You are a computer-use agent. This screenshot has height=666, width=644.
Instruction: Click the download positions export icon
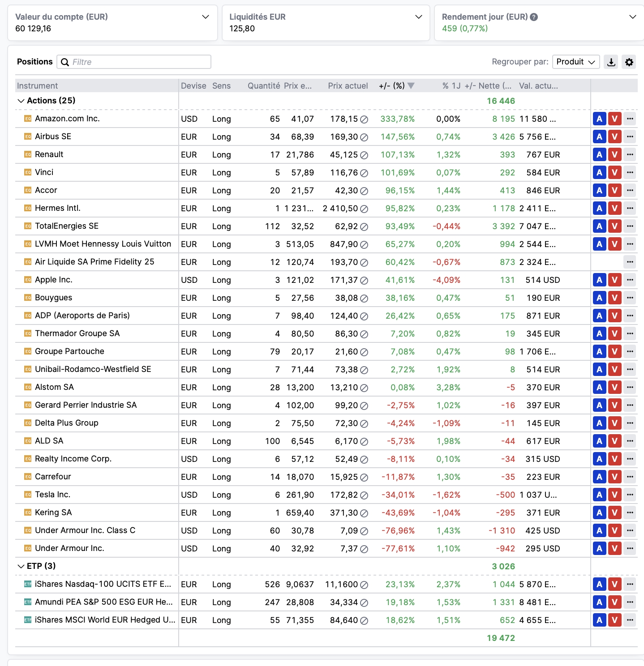[611, 62]
